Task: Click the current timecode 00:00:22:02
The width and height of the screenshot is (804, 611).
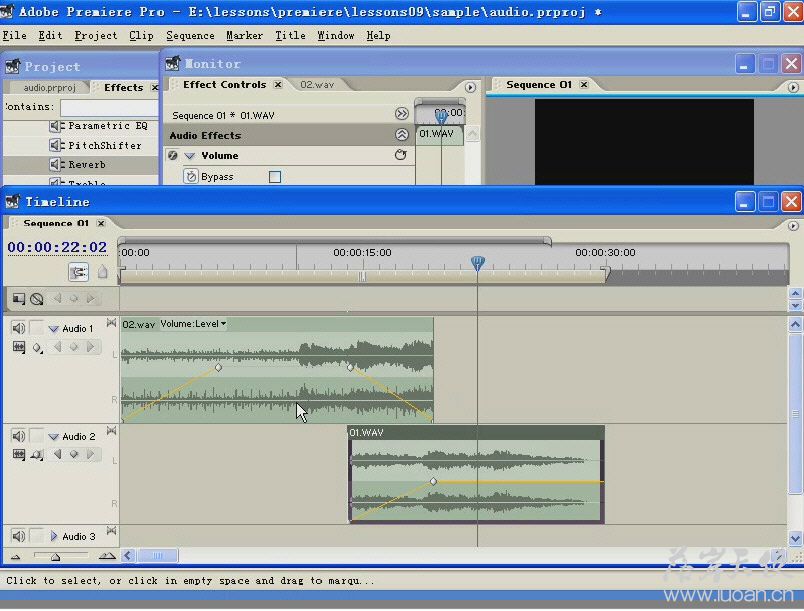Action: [x=57, y=248]
